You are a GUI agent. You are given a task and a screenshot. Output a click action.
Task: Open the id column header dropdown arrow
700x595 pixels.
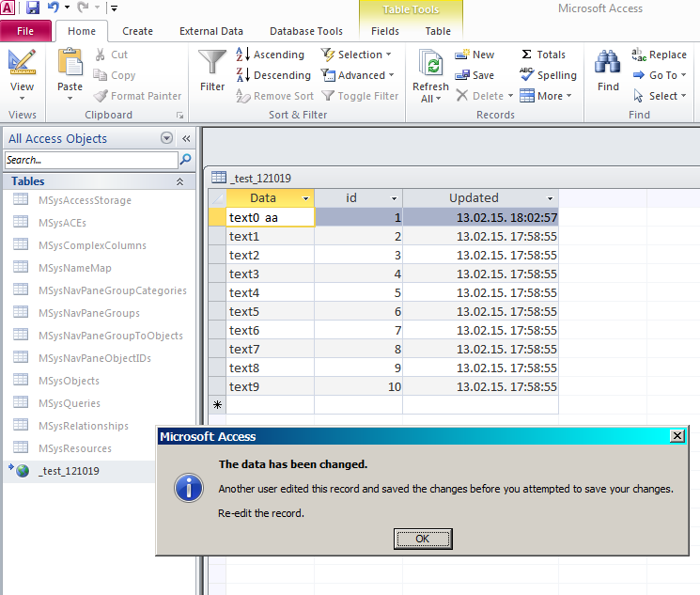point(395,198)
